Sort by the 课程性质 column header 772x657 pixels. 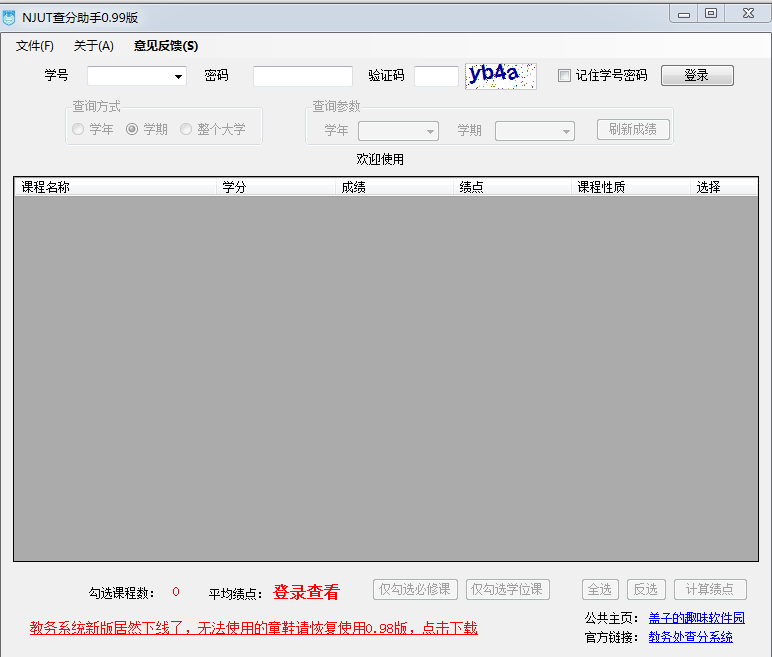pyautogui.click(x=631, y=187)
